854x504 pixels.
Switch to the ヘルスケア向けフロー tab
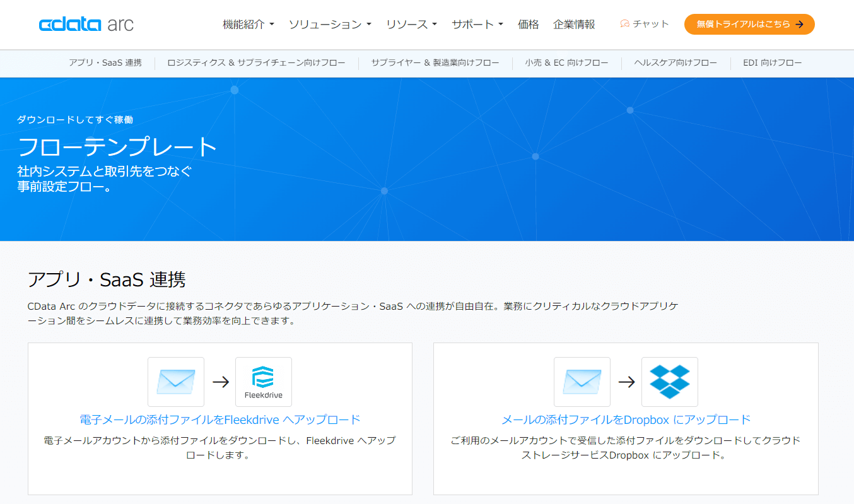coord(676,62)
